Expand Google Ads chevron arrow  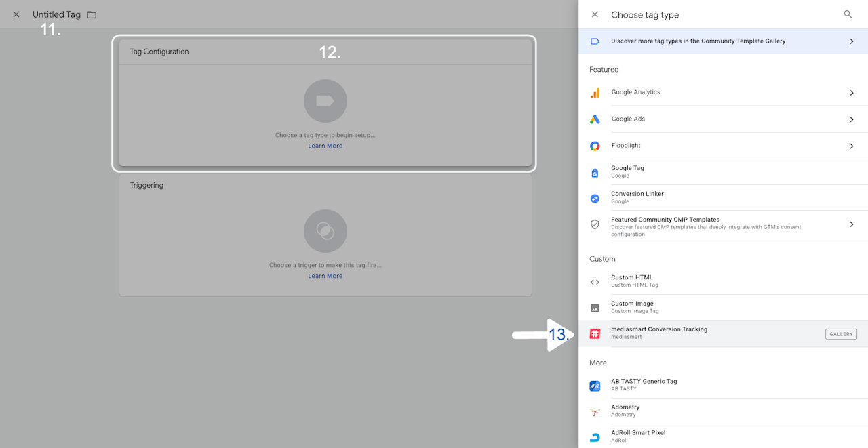coord(852,119)
